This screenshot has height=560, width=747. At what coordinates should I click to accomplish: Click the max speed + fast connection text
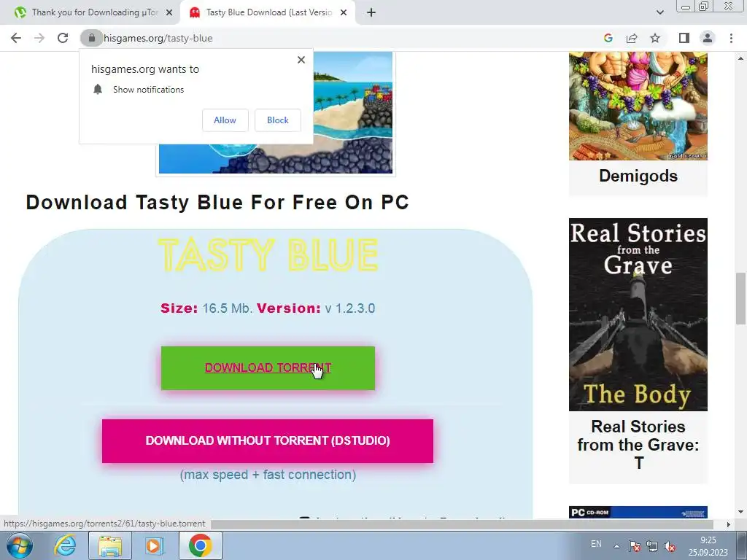tap(268, 475)
